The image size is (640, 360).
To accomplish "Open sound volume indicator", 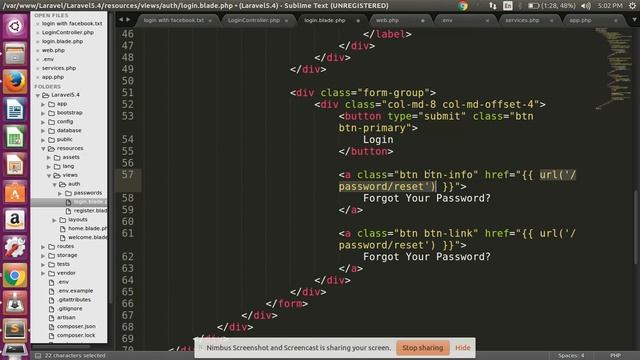I will click(586, 6).
